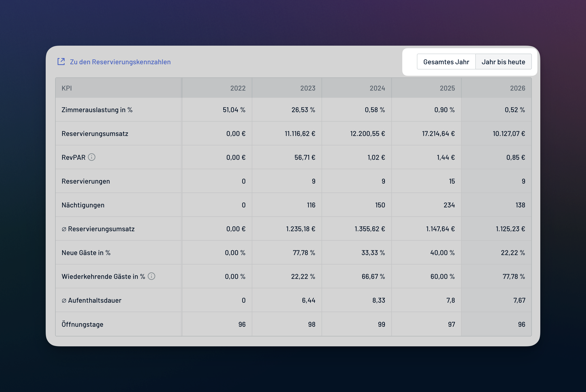Click the Reservierungen 2025 cell showing 15
The image size is (586, 392).
[452, 181]
